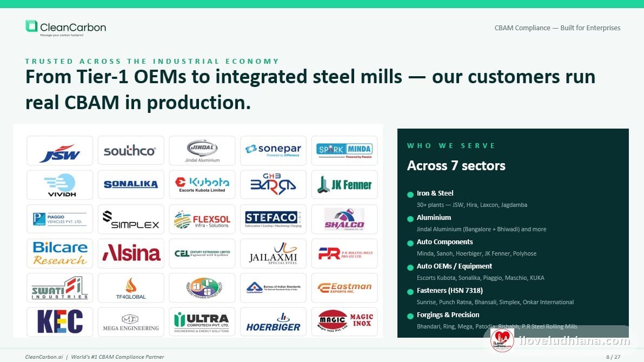
Task: Select the KEC logo tile
Action: tap(60, 322)
